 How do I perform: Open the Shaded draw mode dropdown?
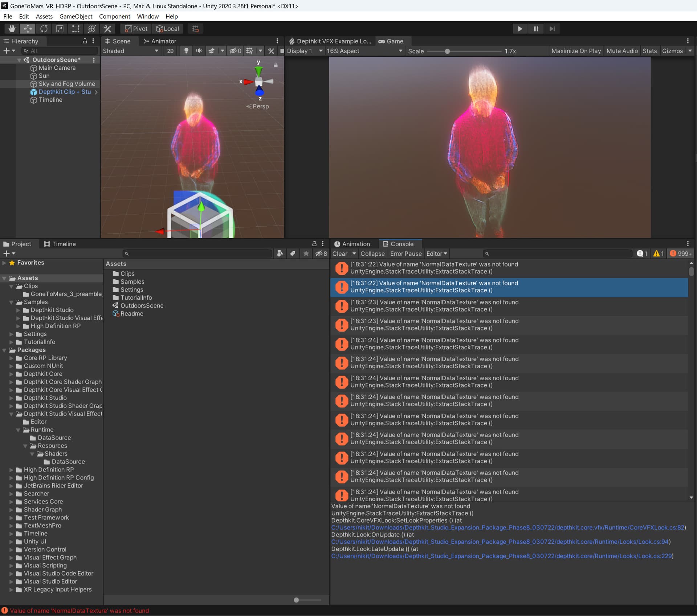click(x=131, y=51)
